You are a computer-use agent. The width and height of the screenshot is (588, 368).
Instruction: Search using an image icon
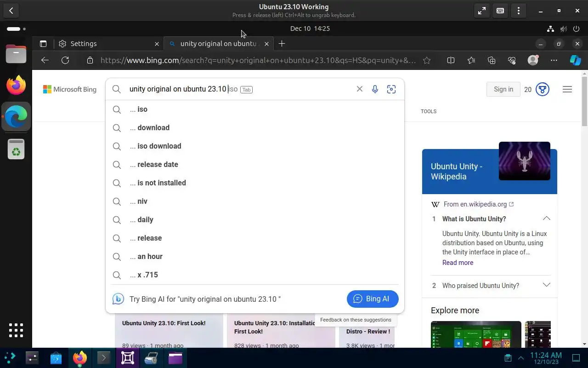point(391,89)
